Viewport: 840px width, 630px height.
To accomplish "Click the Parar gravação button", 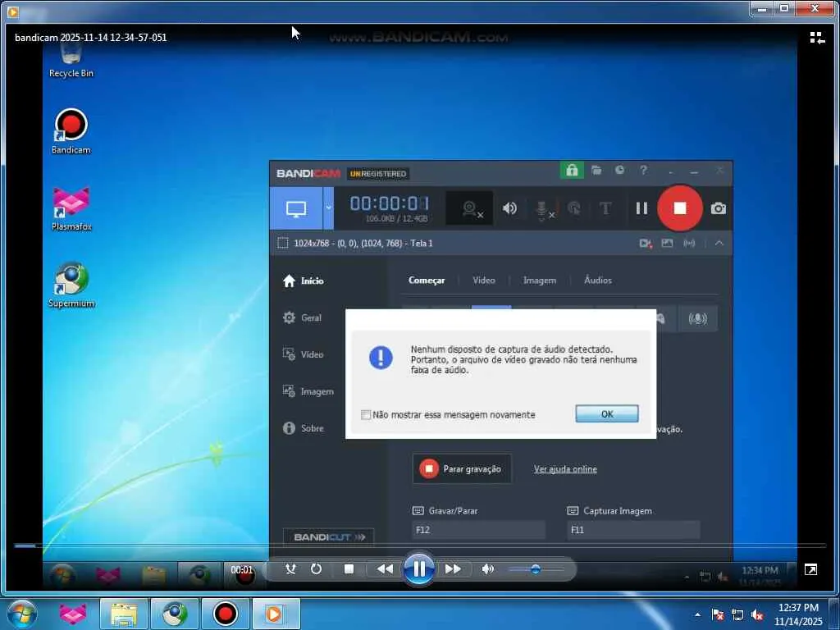I will 462,468.
